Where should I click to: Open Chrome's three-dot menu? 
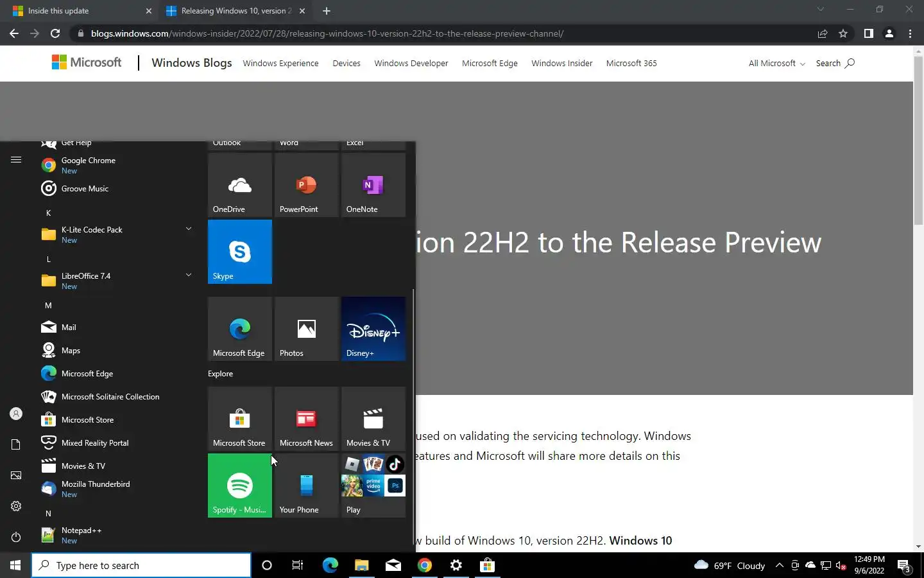click(x=910, y=33)
